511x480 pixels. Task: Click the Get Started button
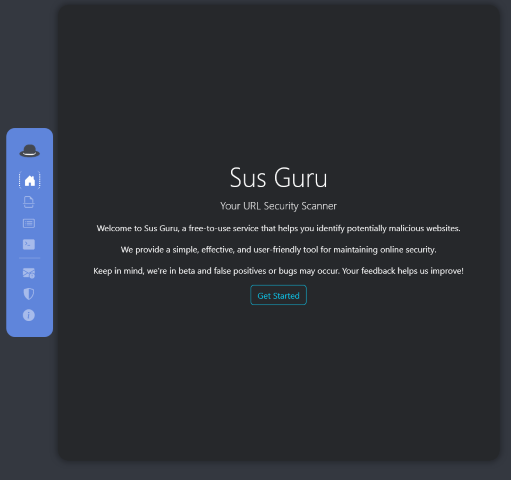278,295
